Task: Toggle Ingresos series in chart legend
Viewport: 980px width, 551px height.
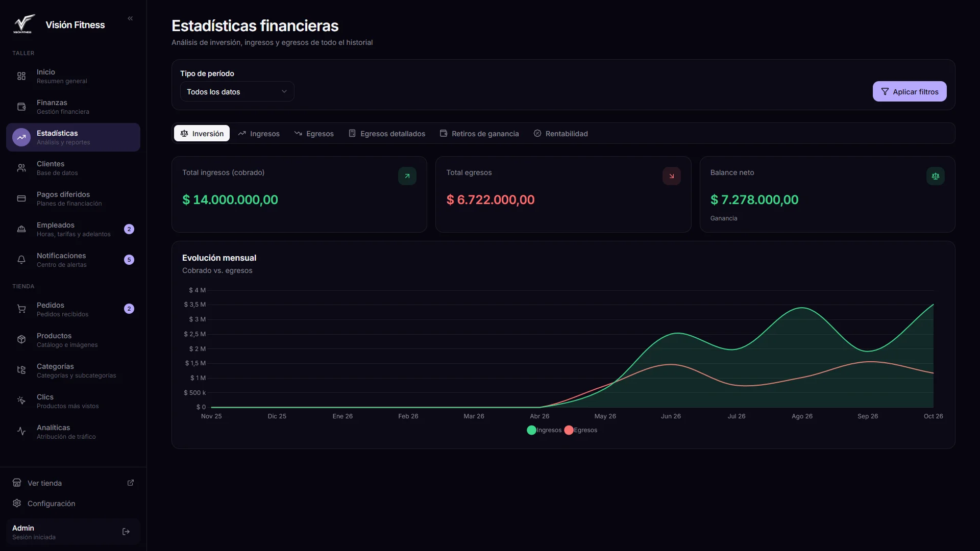Action: [x=544, y=430]
